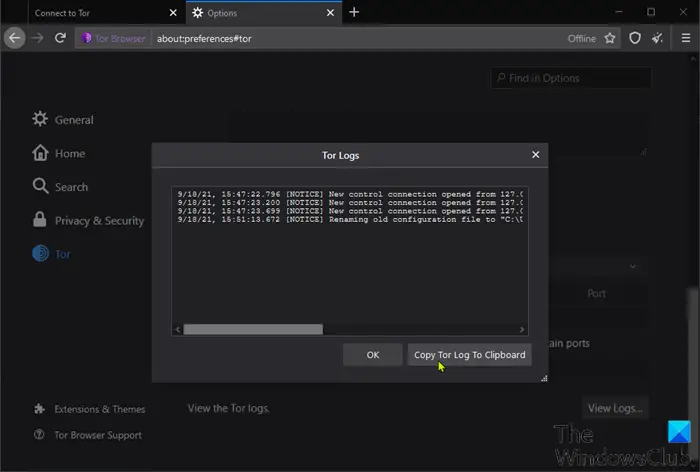Click the 'Renaming old configuration file' log line
The height and width of the screenshot is (472, 700).
coord(350,219)
